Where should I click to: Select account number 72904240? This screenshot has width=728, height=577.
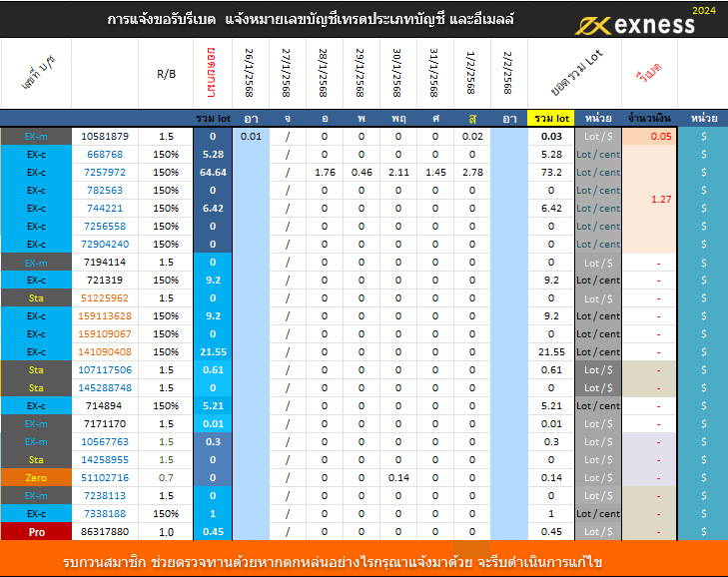coord(105,245)
